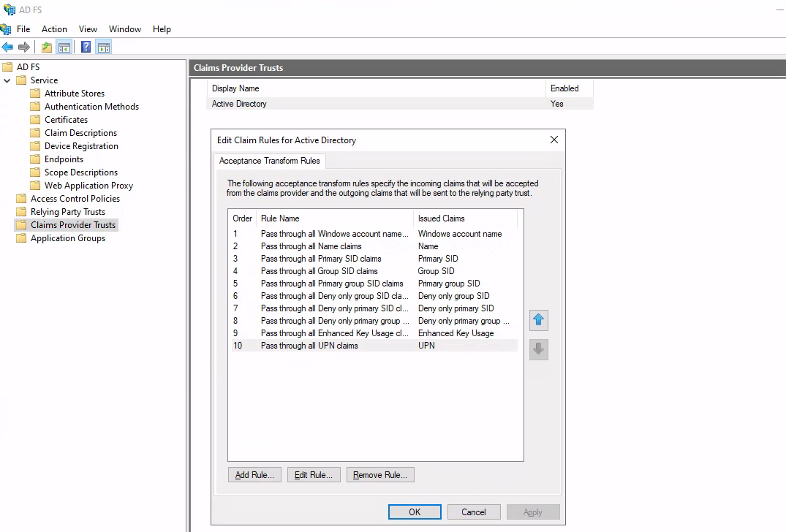Click the Up one level folder icon
The width and height of the screenshot is (786, 532).
[47, 47]
